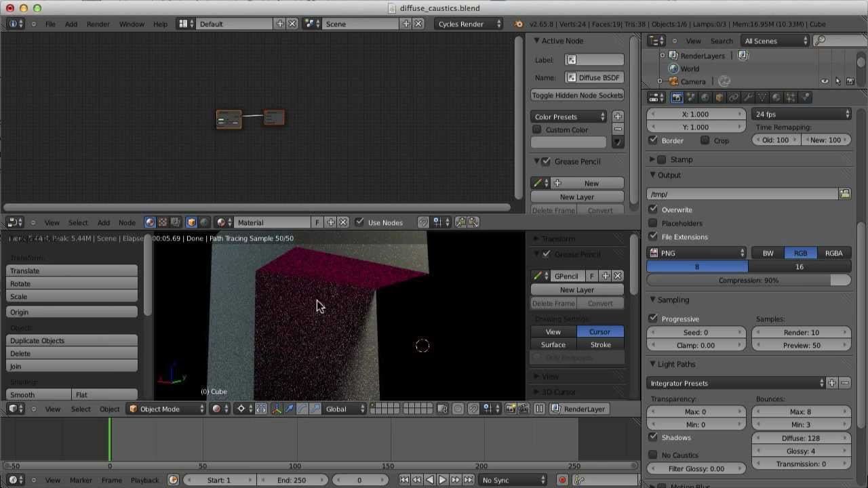Open the Color Presets dropdown
Image resolution: width=868 pixels, height=488 pixels.
[569, 117]
